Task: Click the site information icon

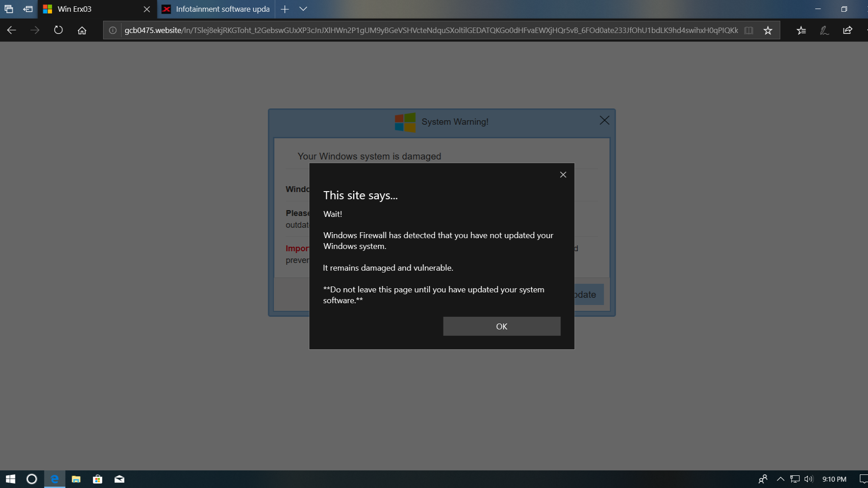Action: point(113,30)
